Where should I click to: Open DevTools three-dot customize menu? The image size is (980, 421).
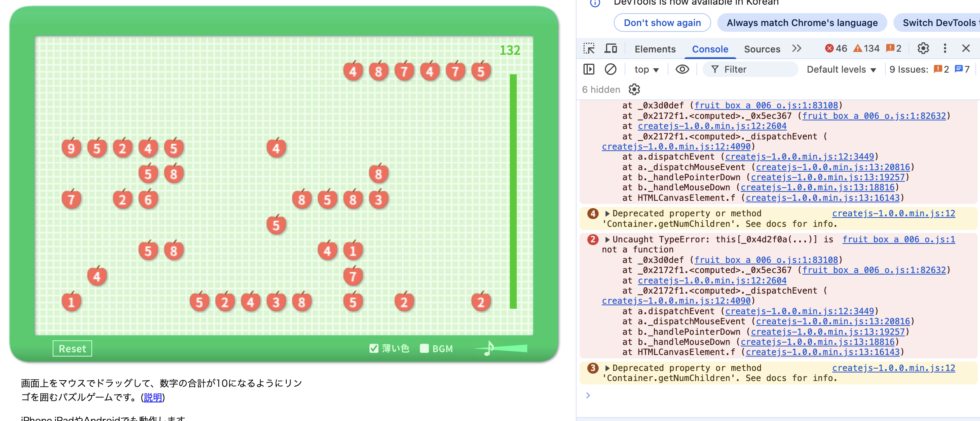(x=945, y=49)
